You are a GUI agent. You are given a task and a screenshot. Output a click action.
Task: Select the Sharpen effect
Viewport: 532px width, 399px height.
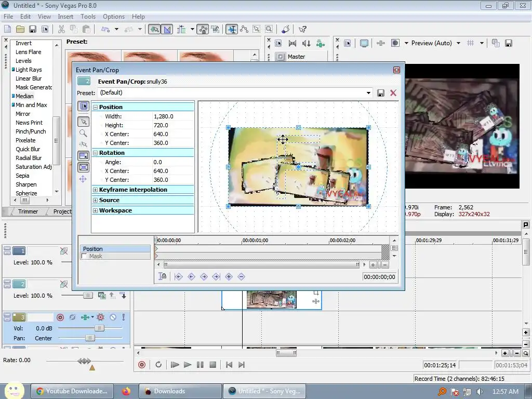(26, 184)
